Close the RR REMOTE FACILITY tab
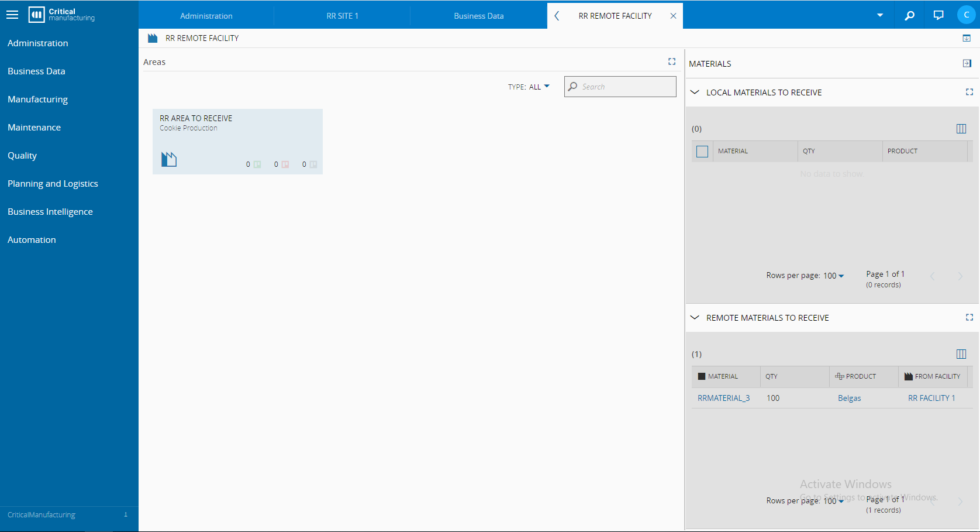Viewport: 980px width, 532px height. click(673, 16)
